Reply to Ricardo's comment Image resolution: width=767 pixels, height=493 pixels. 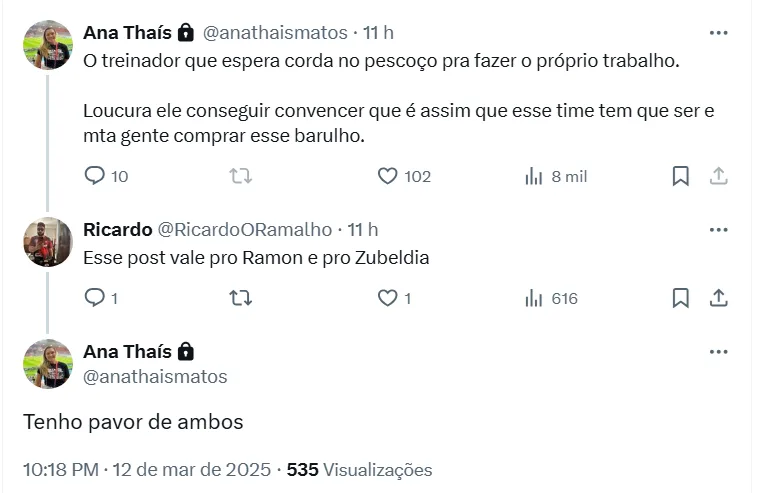click(x=95, y=298)
